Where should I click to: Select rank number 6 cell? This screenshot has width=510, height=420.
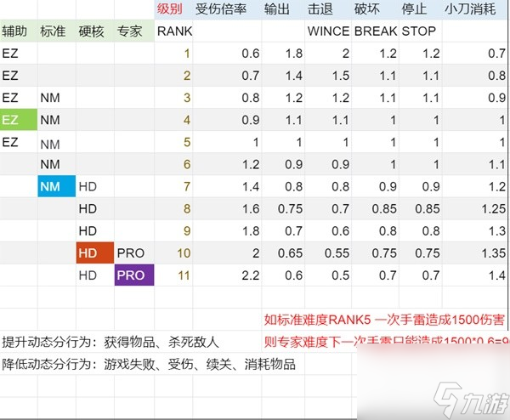point(173,164)
